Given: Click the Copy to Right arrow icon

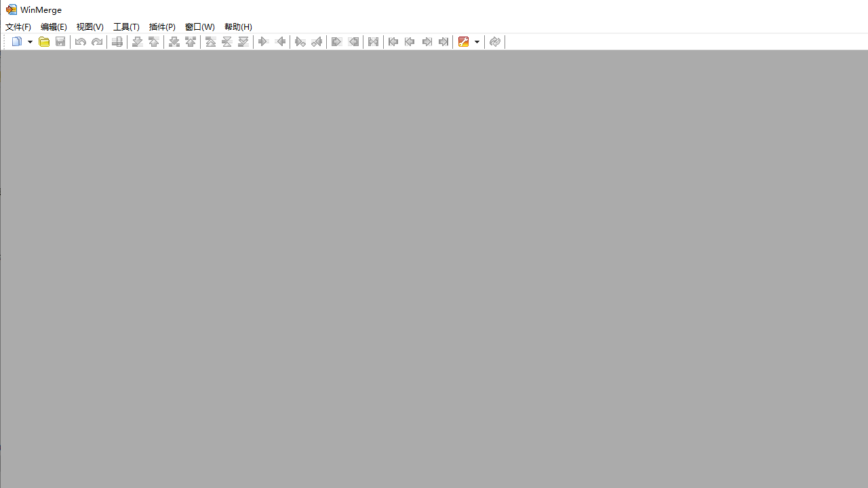Looking at the screenshot, I should pos(263,42).
